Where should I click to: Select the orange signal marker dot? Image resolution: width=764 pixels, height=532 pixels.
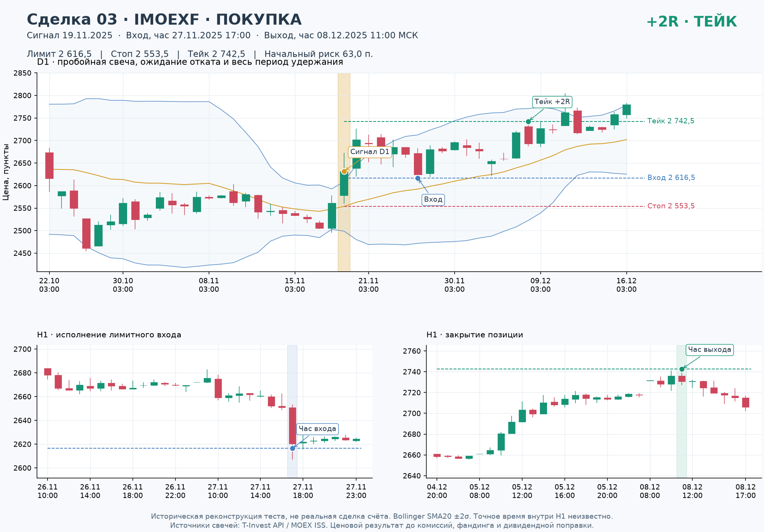click(344, 172)
